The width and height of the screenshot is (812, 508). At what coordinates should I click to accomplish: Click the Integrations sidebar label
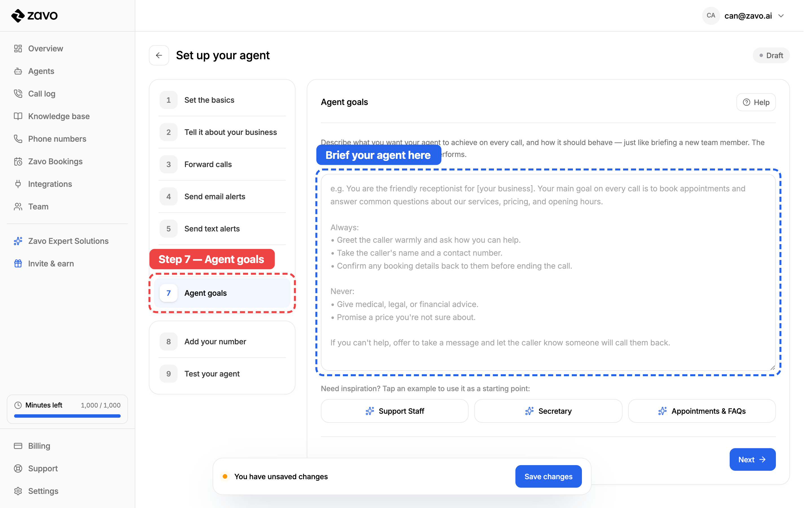50,184
